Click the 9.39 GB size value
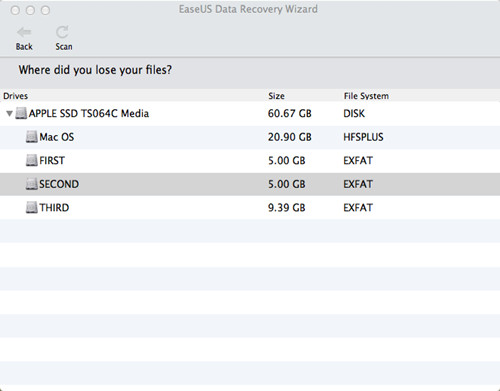 click(286, 208)
